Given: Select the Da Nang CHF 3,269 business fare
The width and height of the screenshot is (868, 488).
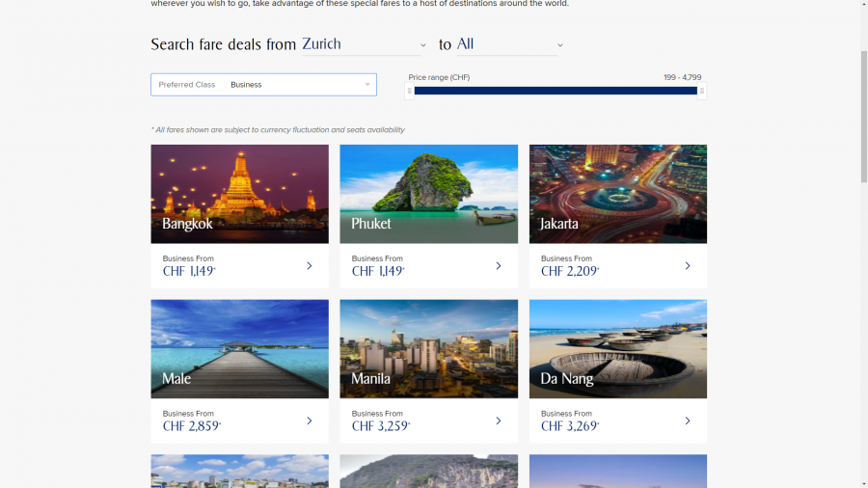Looking at the screenshot, I should coord(570,426).
